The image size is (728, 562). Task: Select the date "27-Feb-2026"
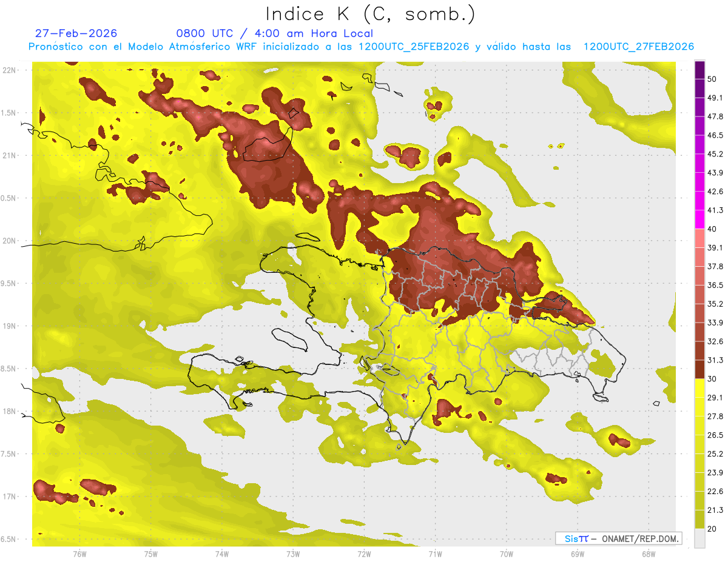point(76,33)
